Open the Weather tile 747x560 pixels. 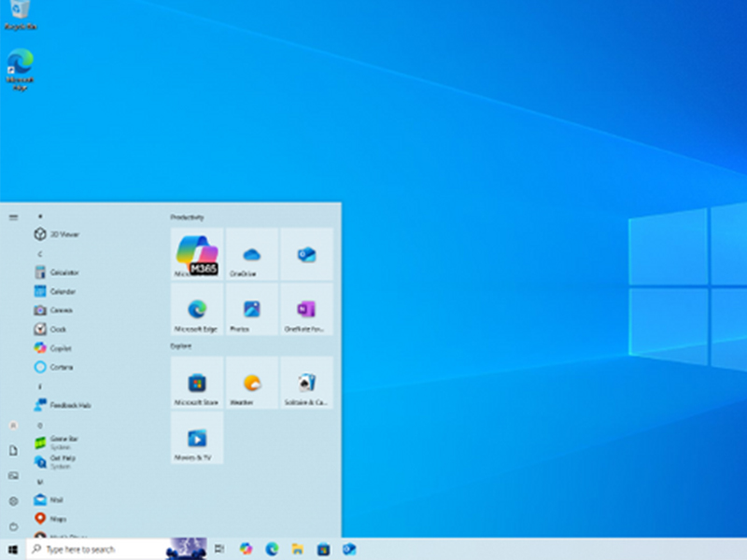(x=252, y=383)
